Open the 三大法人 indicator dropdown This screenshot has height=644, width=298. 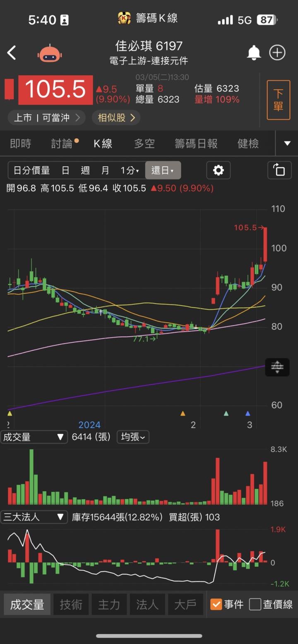pos(34,517)
